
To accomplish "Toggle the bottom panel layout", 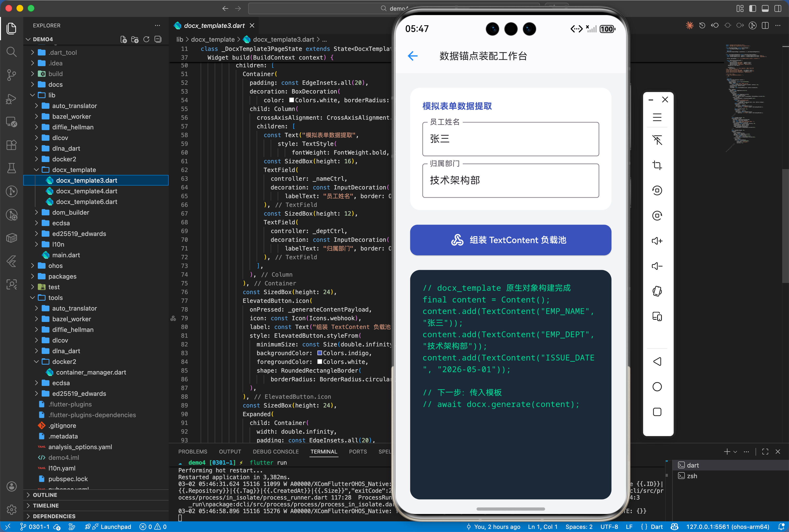I will coord(765,8).
